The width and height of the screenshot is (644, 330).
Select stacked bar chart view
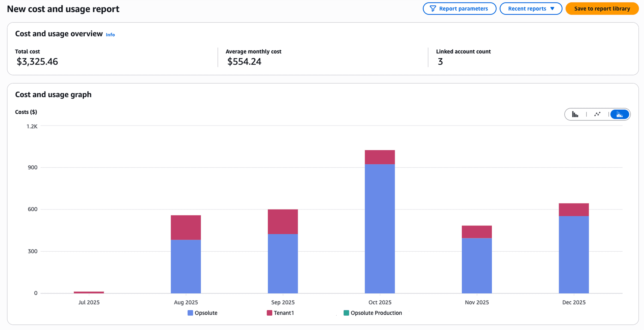(x=620, y=114)
